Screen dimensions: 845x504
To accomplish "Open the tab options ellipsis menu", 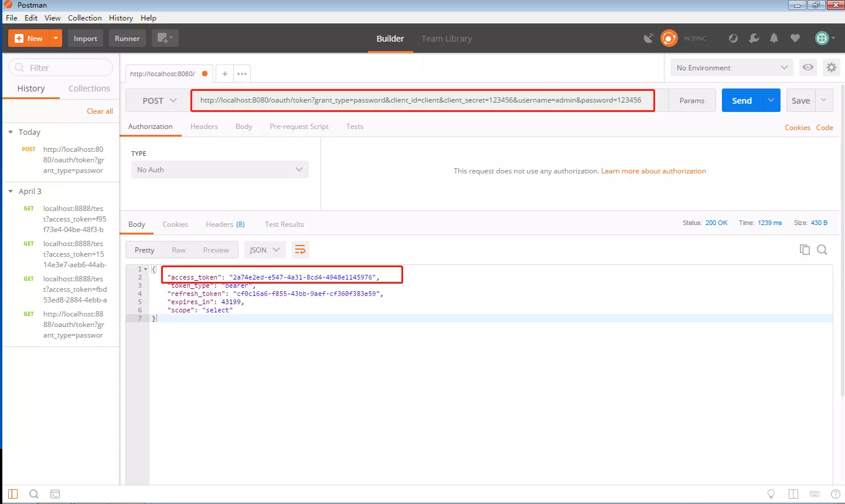I will tap(242, 74).
